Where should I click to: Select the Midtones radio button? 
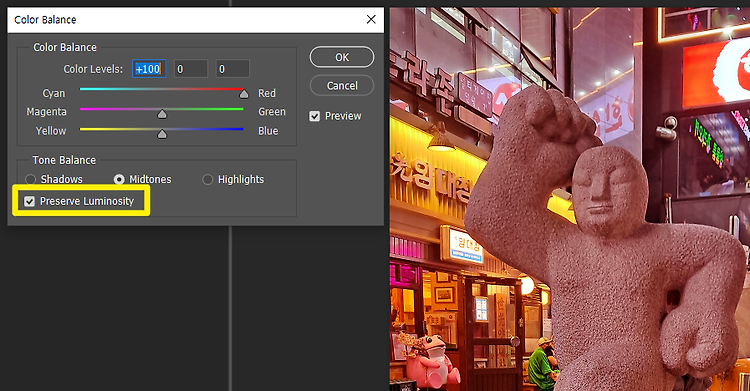click(x=119, y=179)
